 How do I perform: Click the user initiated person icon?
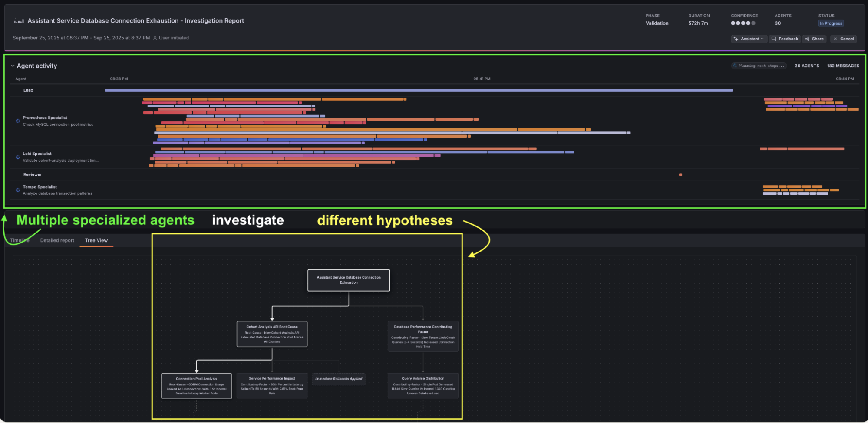pos(155,38)
